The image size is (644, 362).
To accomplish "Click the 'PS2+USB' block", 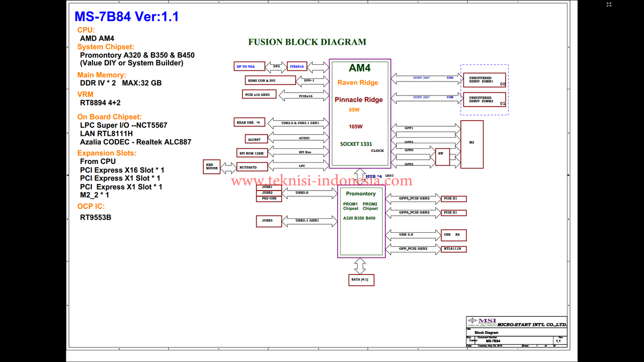I will (269, 199).
